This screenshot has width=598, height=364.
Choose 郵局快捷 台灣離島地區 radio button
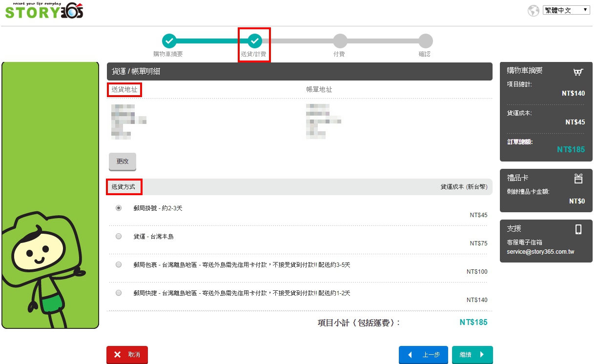[x=119, y=293]
